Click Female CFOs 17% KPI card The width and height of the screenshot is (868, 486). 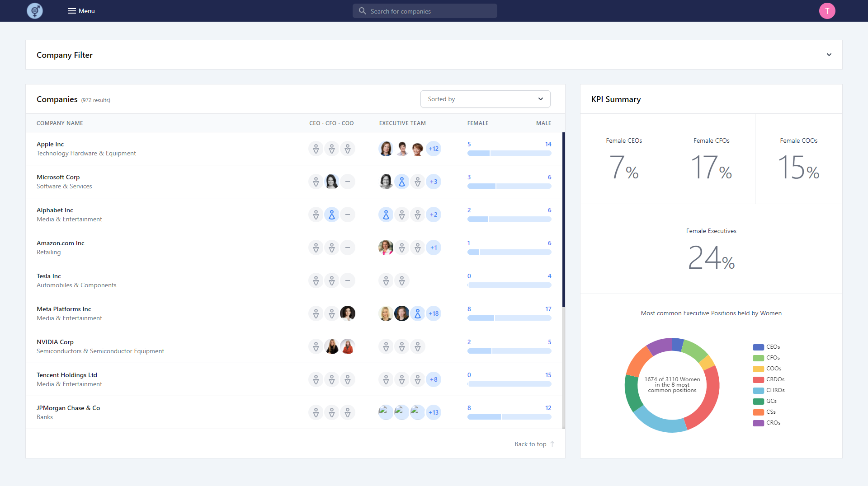click(x=712, y=159)
